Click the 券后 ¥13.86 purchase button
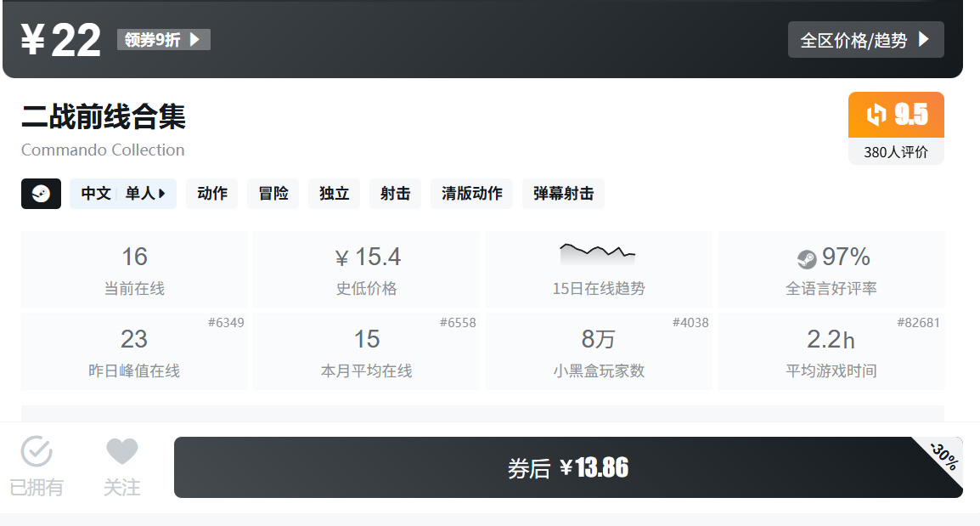 click(x=569, y=467)
